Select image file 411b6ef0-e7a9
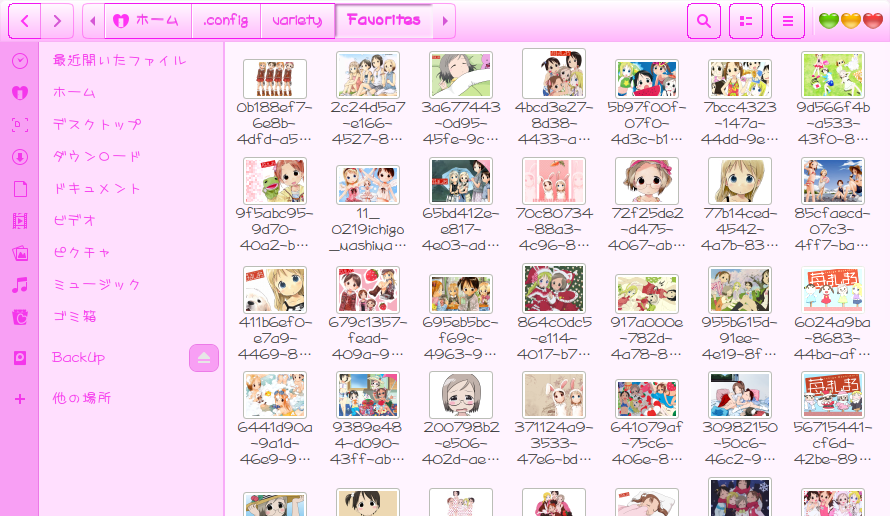Image resolution: width=890 pixels, height=516 pixels. point(275,290)
